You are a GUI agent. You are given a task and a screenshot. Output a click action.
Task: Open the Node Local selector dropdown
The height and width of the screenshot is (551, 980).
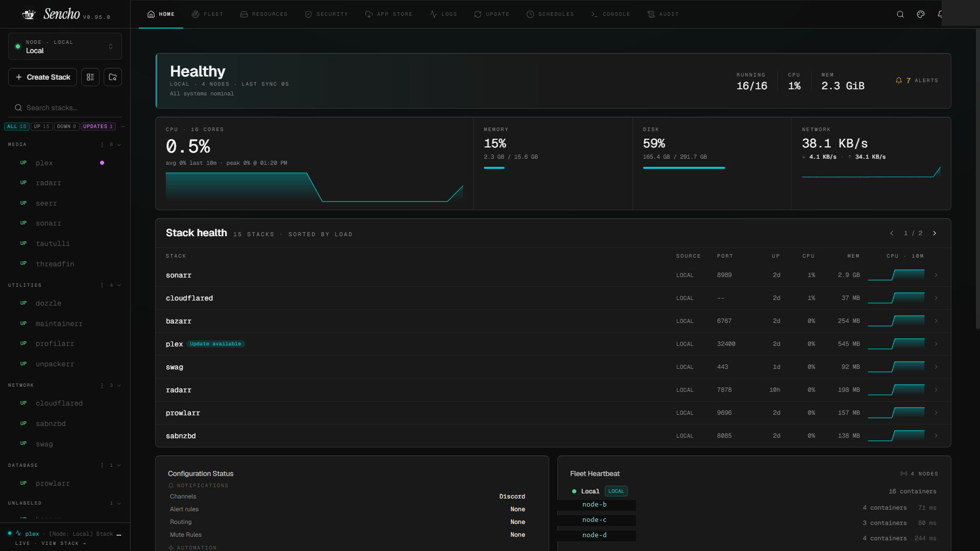(x=65, y=46)
